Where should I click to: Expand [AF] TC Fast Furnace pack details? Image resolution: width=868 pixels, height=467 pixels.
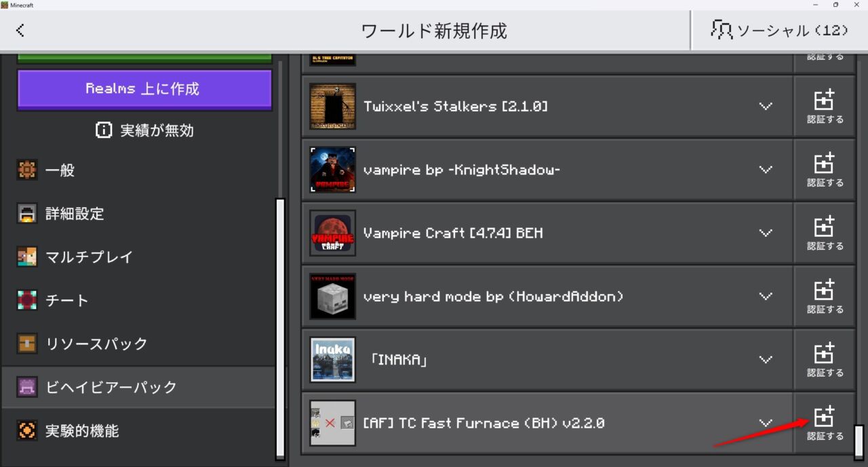[766, 423]
